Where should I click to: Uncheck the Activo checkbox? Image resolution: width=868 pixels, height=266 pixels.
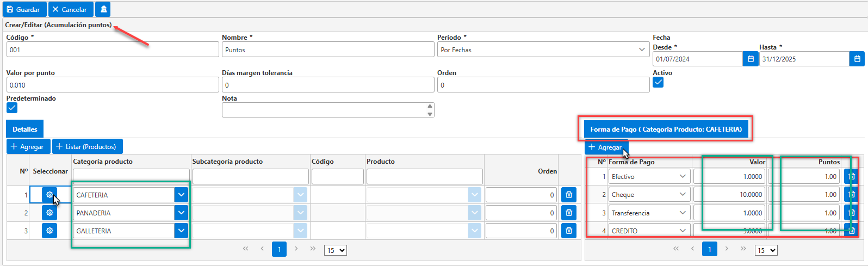658,82
